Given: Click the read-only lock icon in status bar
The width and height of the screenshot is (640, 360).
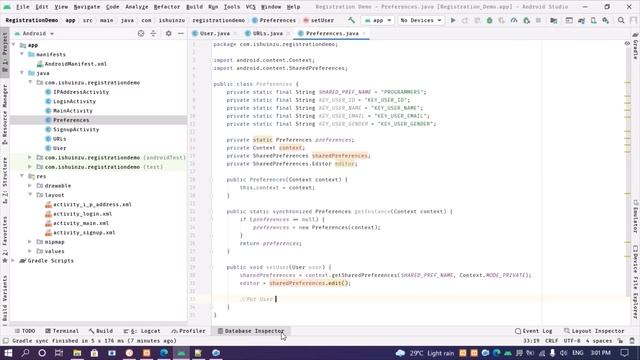Looking at the screenshot, I should pyautogui.click(x=620, y=341).
